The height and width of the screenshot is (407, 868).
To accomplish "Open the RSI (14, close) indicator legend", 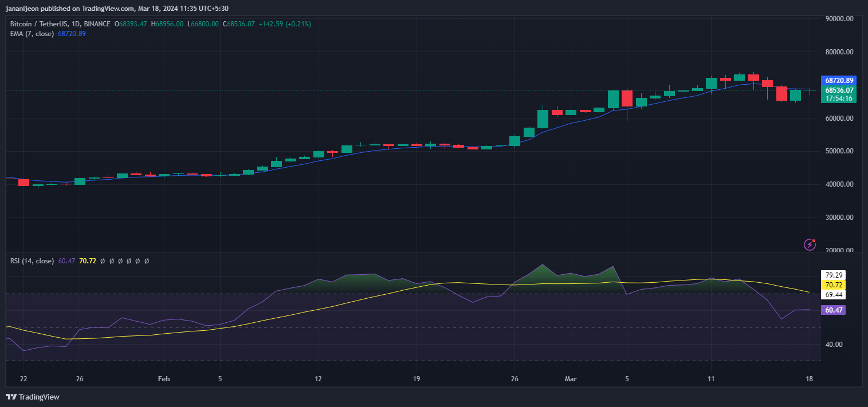I will click(32, 261).
